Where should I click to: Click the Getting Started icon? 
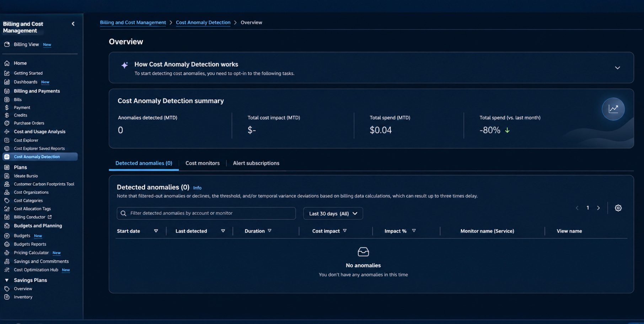(x=7, y=73)
